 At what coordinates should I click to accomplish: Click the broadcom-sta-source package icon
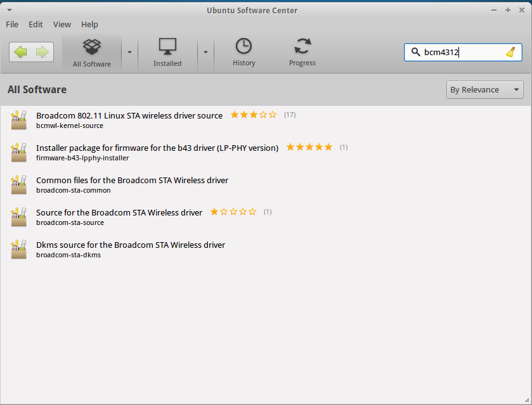click(18, 217)
